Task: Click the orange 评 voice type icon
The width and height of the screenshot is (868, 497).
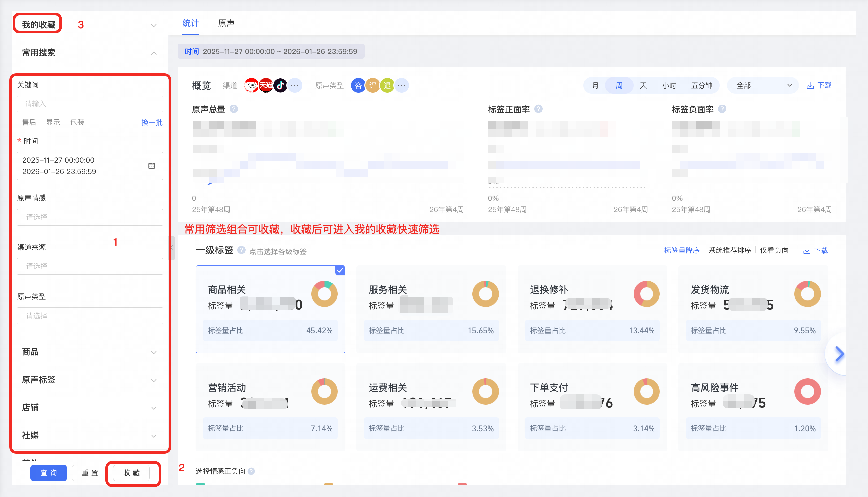Action: (373, 85)
